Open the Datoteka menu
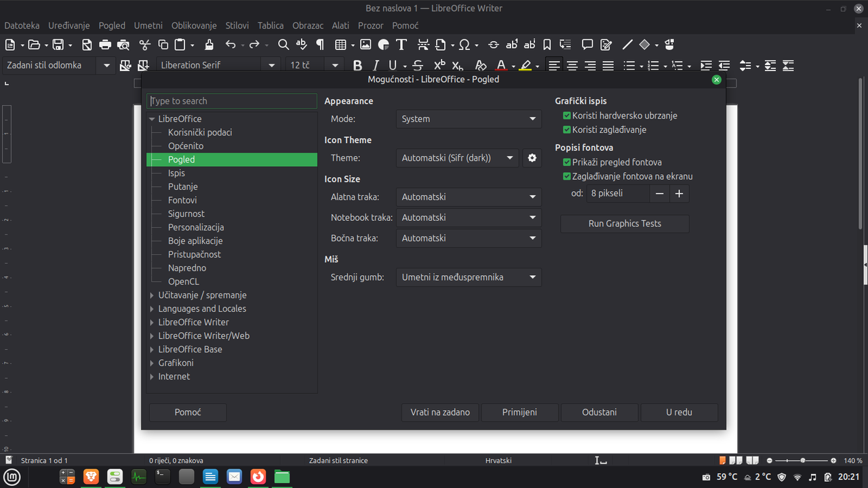 (22, 25)
